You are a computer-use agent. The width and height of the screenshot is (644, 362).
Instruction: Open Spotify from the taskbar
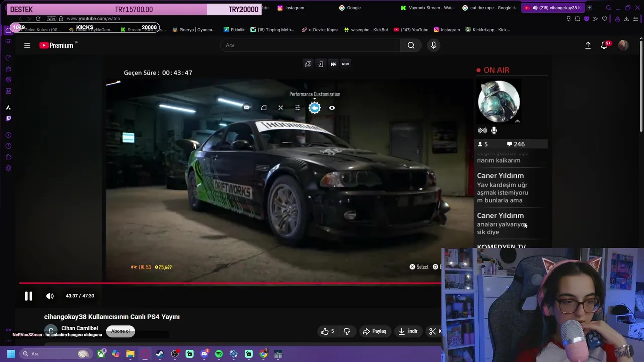pyautogui.click(x=219, y=354)
